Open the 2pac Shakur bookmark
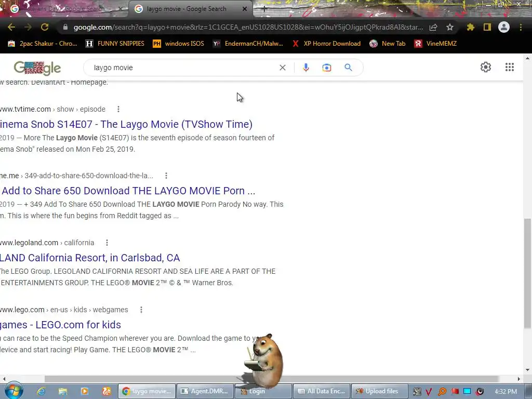532x399 pixels. (x=43, y=44)
